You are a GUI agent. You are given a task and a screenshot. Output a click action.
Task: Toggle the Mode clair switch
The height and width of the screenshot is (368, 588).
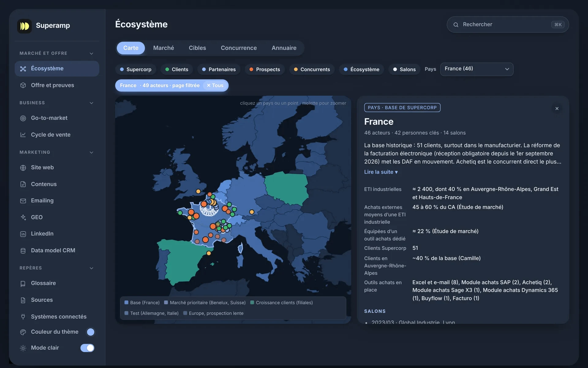coord(87,348)
